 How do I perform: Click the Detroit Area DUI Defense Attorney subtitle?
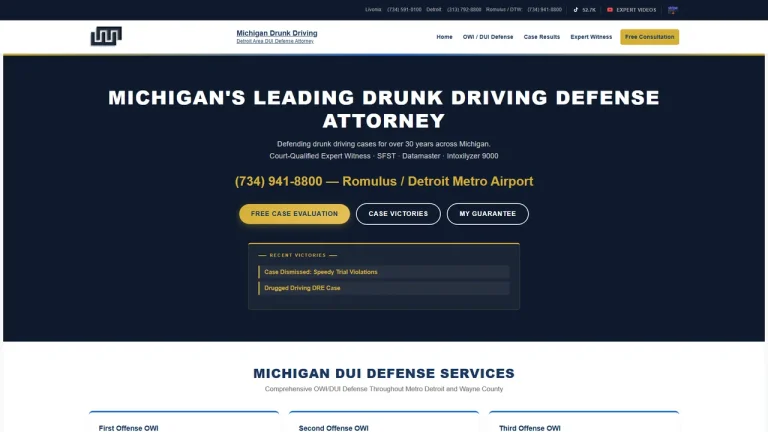click(275, 41)
